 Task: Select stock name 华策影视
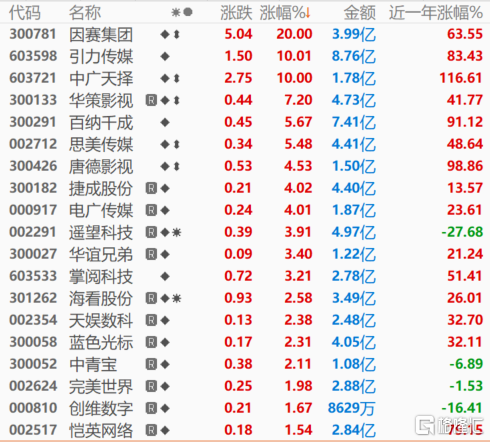101,100
